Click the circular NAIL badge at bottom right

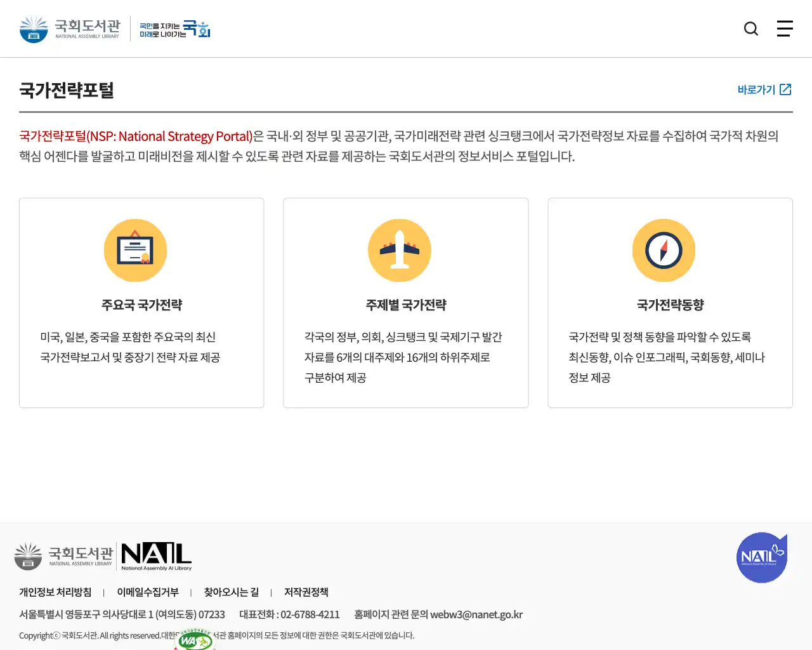click(x=762, y=557)
